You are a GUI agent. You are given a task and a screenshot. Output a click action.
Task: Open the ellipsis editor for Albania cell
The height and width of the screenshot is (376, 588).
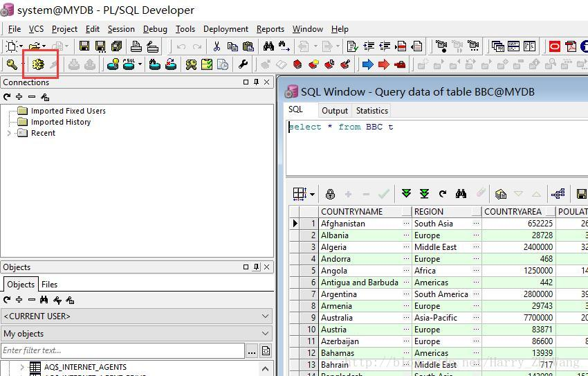tap(407, 235)
